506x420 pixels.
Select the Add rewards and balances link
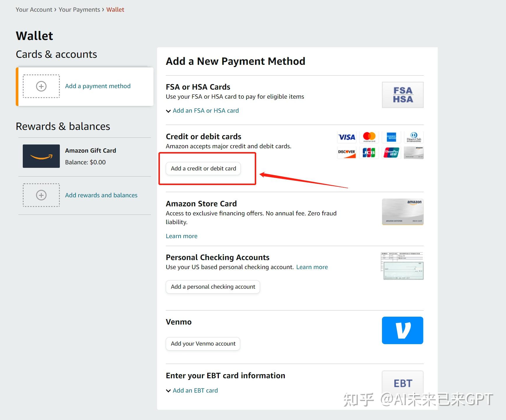[x=101, y=195]
